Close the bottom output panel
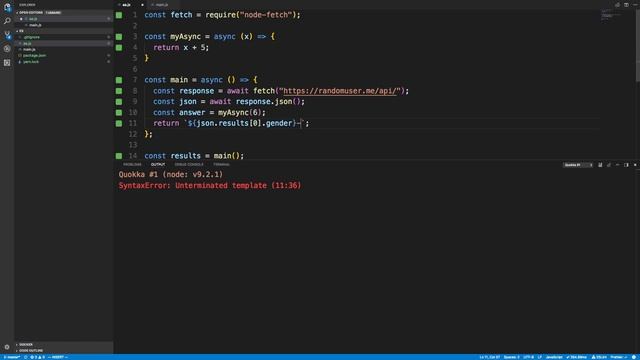640x360 pixels. (x=635, y=165)
